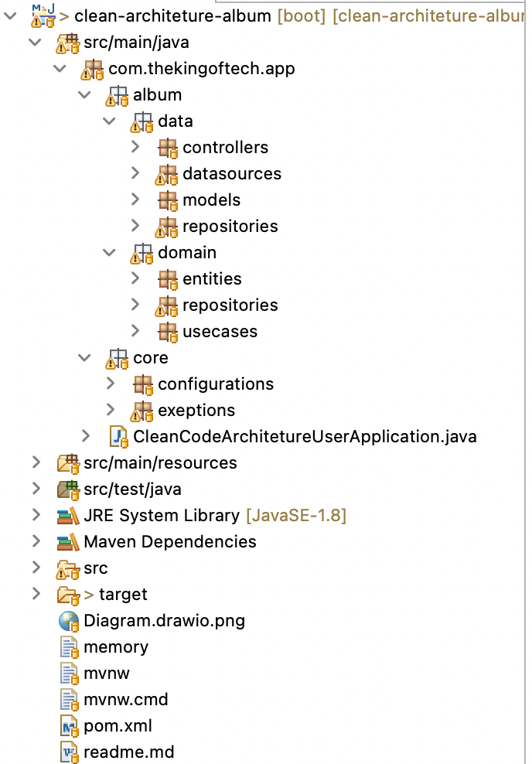Expand the target folder

[36, 594]
